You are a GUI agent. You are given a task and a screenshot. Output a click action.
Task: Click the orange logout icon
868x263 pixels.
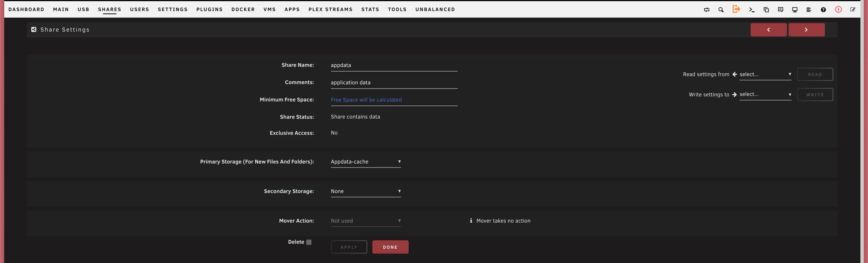[736, 9]
